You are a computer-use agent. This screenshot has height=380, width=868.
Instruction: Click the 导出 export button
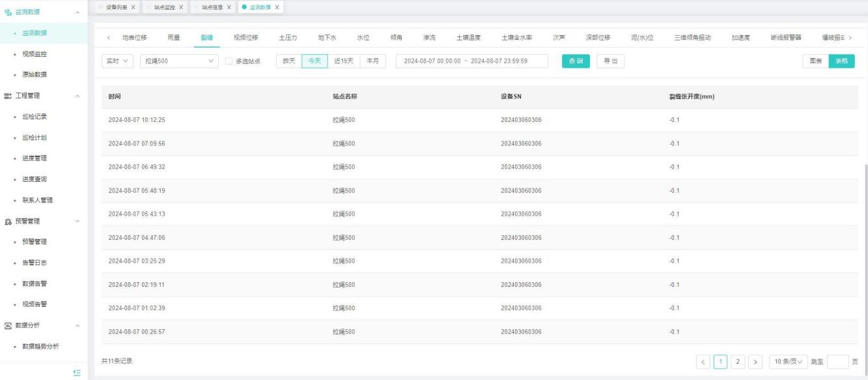pyautogui.click(x=610, y=61)
